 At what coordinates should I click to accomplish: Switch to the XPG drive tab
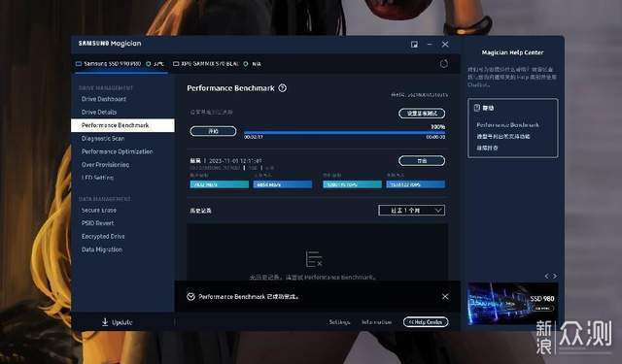click(x=217, y=63)
